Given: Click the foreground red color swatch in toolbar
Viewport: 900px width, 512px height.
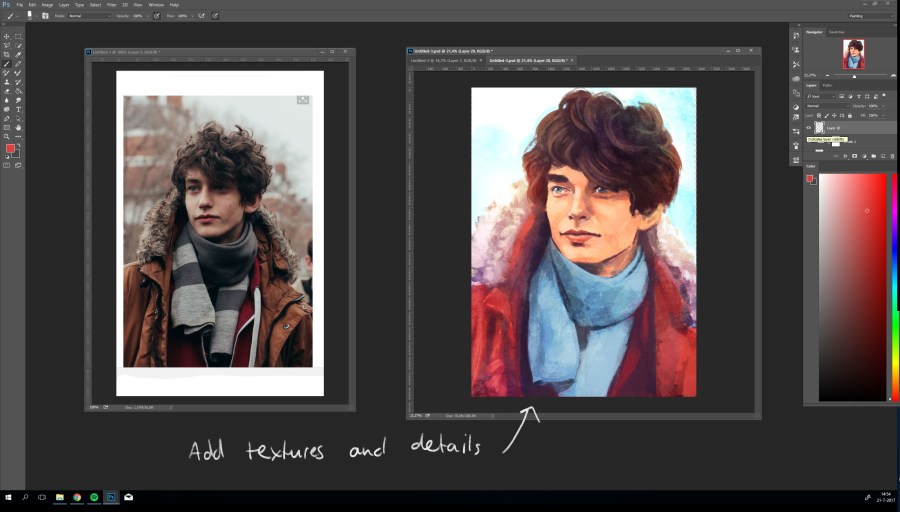Looking at the screenshot, I should 10,148.
